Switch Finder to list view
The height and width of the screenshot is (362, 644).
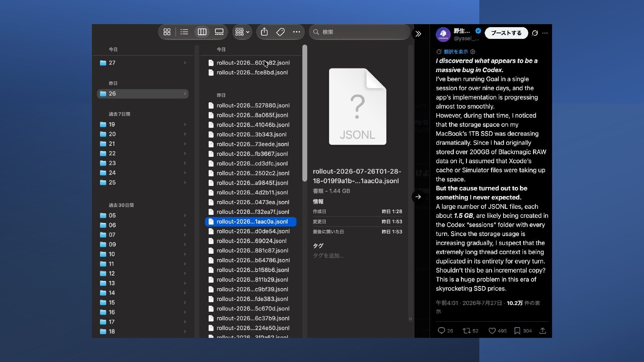click(x=184, y=32)
